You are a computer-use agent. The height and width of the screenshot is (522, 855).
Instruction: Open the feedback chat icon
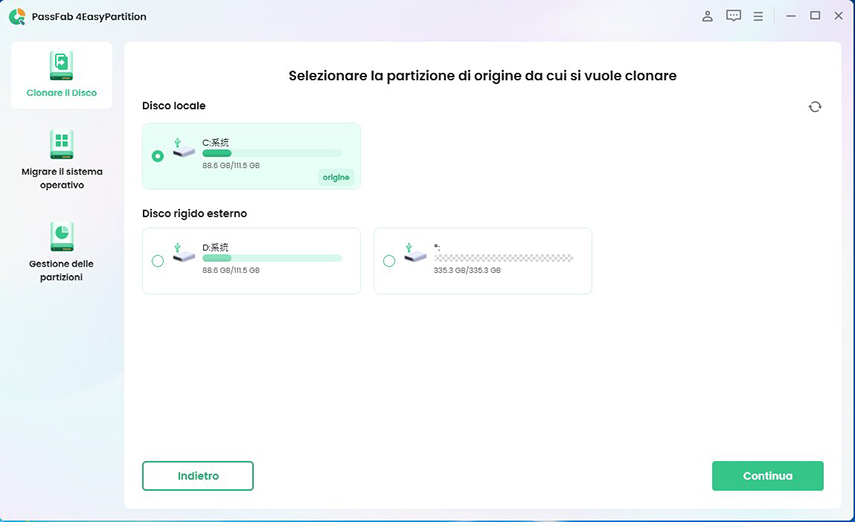point(733,16)
